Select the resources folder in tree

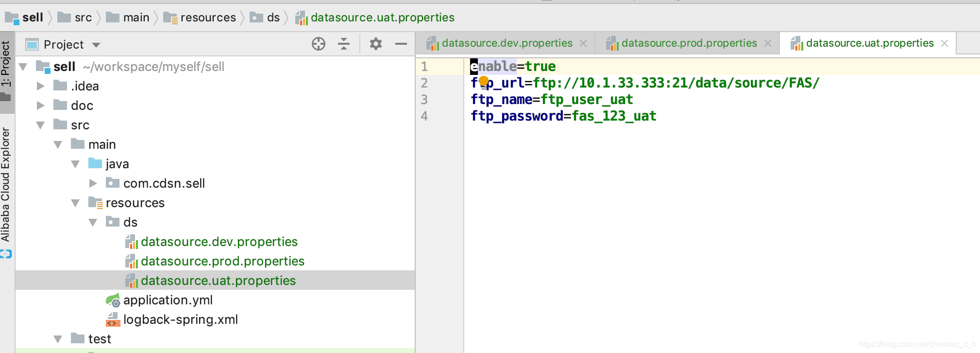point(135,203)
